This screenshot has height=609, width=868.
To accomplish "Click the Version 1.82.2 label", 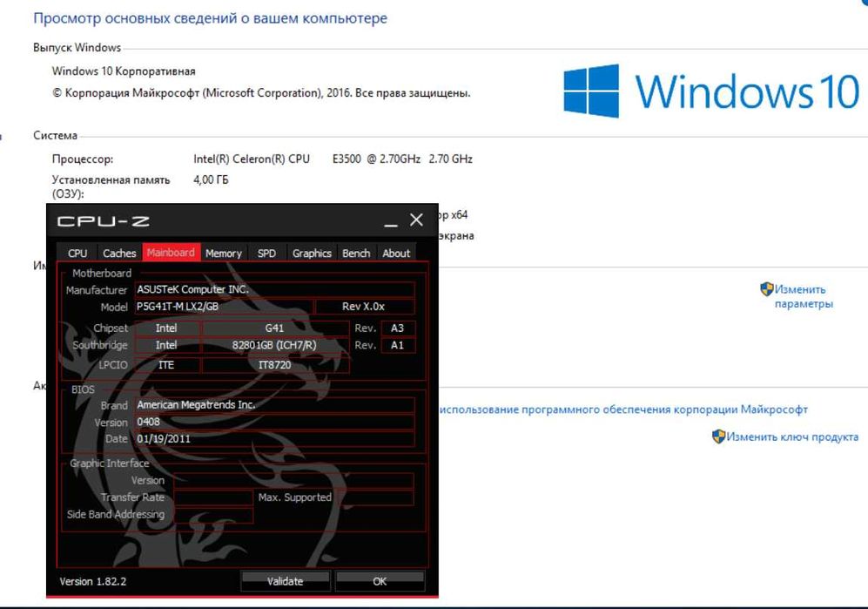I will coord(93,581).
